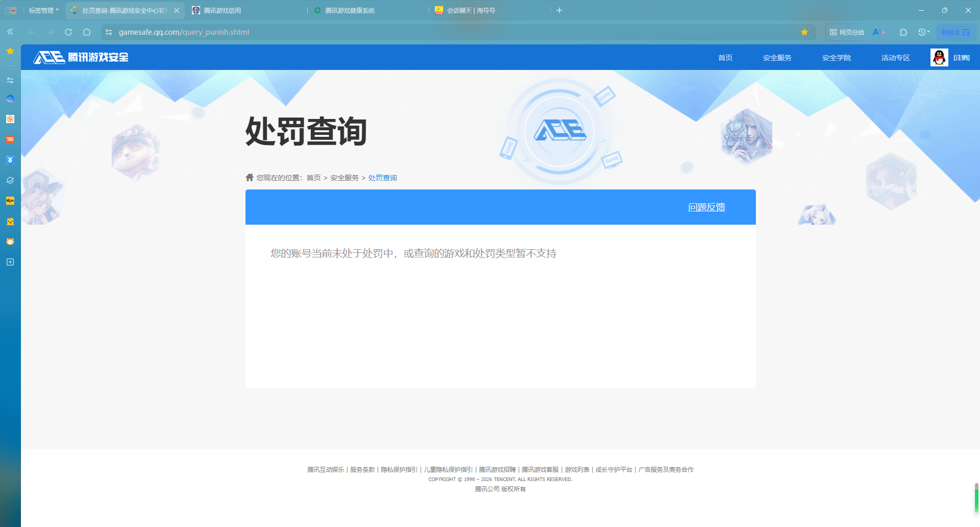This screenshot has height=527, width=980.
Task: Click the QQ penguin avatar
Action: [x=939, y=58]
